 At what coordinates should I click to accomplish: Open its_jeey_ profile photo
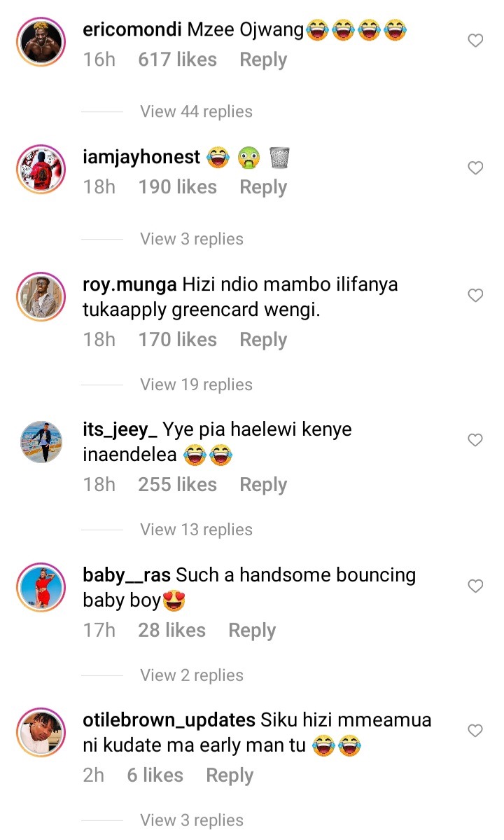coord(41,442)
